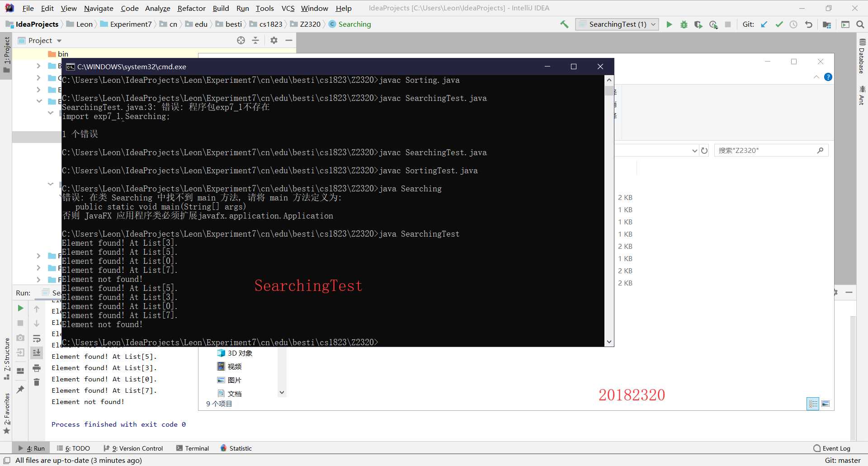Screen dimensions: 868x466
Task: Update project from Git with the blue arrow
Action: (764, 24)
